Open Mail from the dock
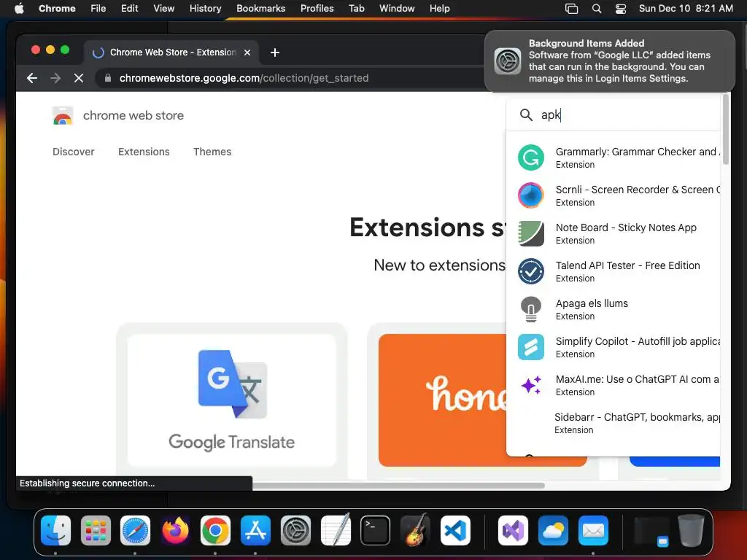 click(x=593, y=530)
